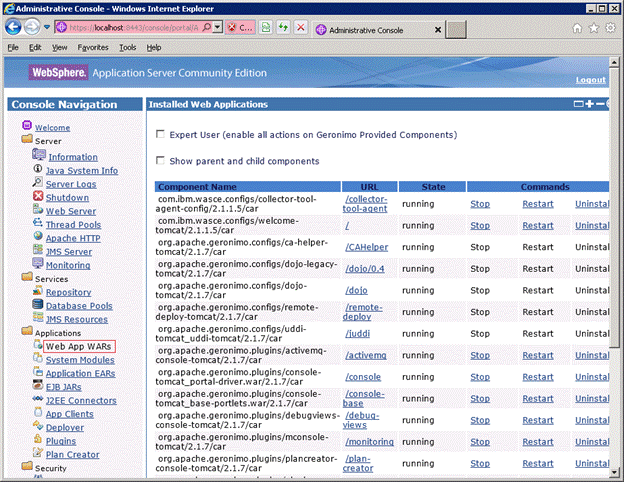The image size is (624, 482).
Task: Click the Services folder icon
Action: coord(27,277)
